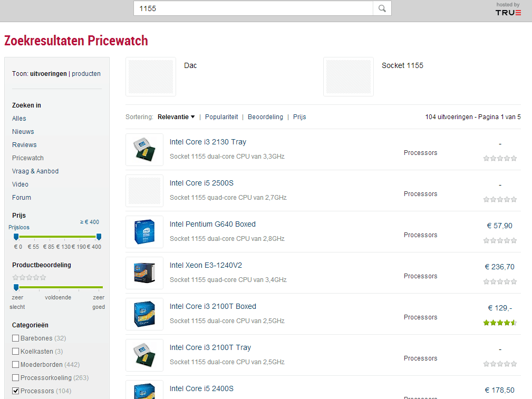The image size is (532, 399).
Task: Click the search magnifier button
Action: 382,8
